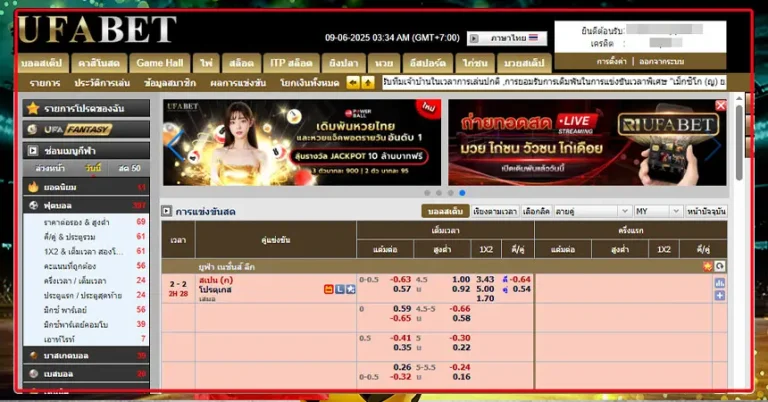Click the ออกจากระบบ logout link
Viewport: 768px width, 402px height.
click(661, 62)
